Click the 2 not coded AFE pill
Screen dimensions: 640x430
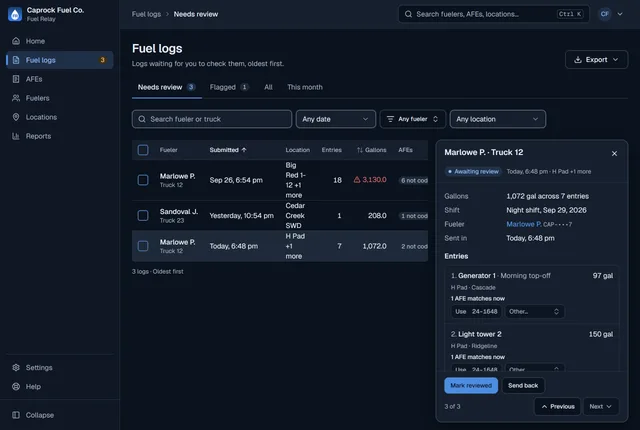413,246
